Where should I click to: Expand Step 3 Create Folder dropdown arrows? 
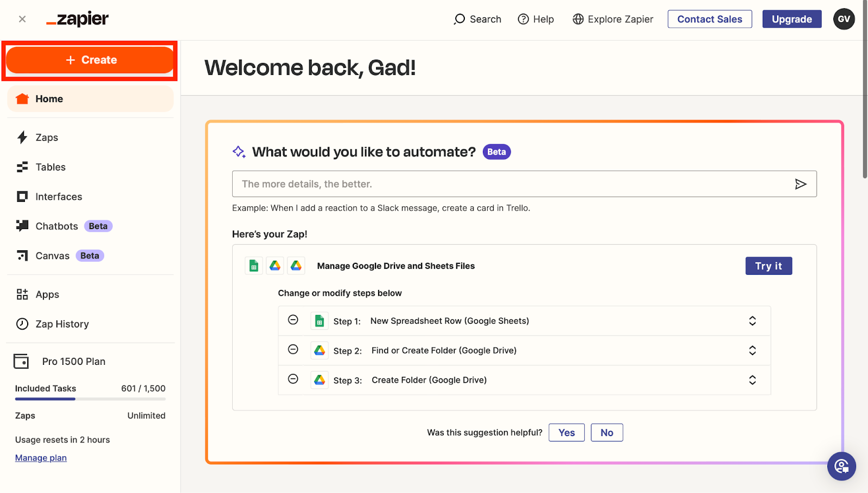click(x=752, y=380)
